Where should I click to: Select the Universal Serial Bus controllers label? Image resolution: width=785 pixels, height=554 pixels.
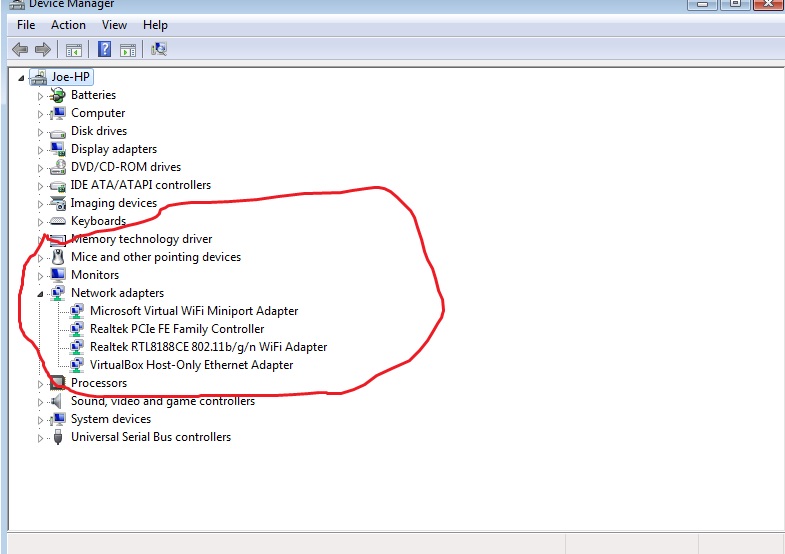(x=151, y=437)
